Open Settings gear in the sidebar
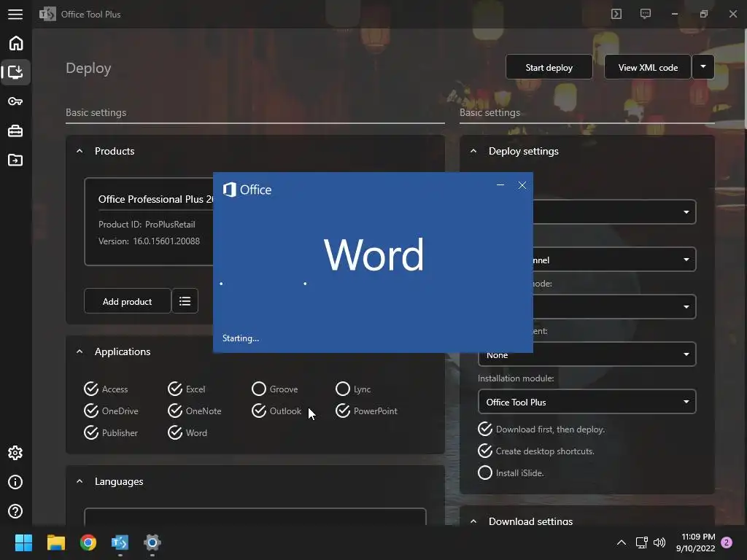Image resolution: width=747 pixels, height=560 pixels. [x=15, y=453]
